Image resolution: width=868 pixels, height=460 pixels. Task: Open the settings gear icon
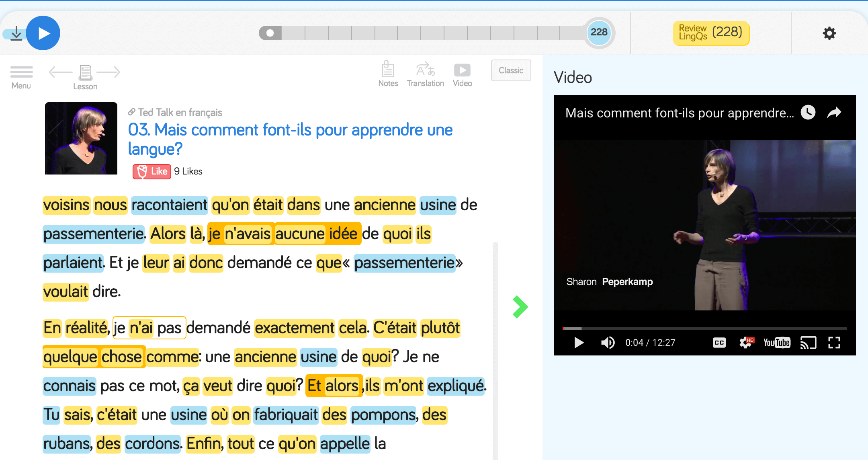pyautogui.click(x=829, y=33)
